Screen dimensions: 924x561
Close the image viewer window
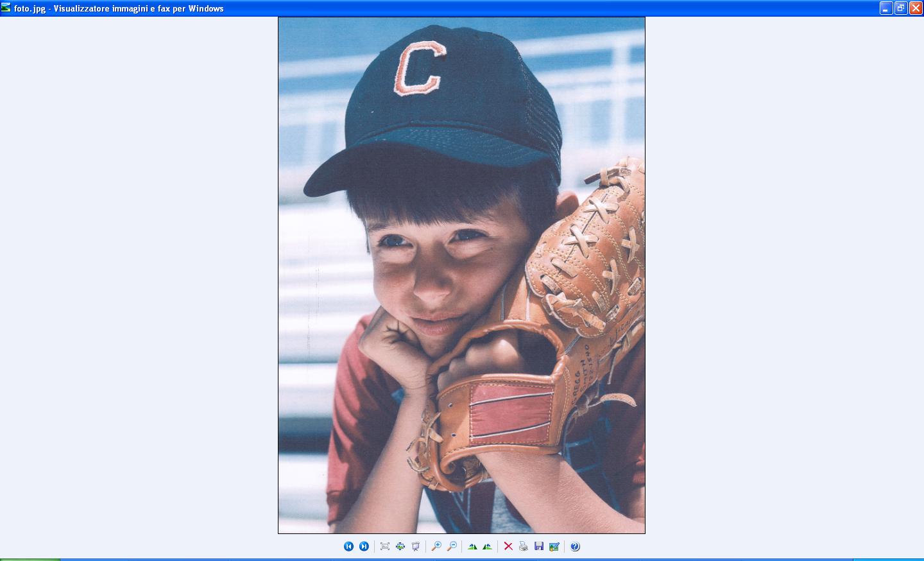tap(916, 8)
